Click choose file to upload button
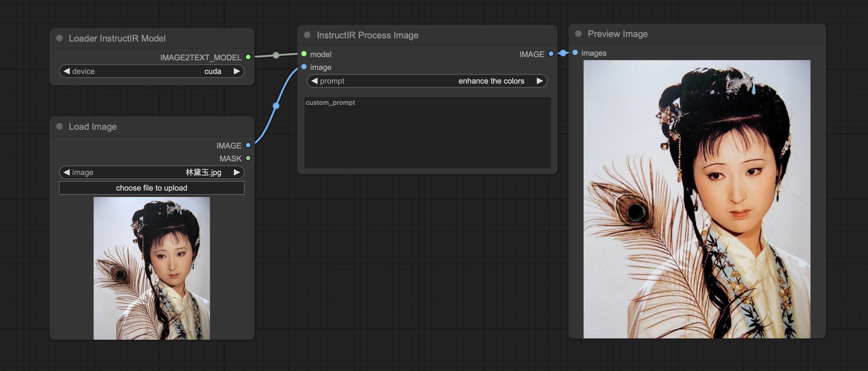 pyautogui.click(x=152, y=188)
